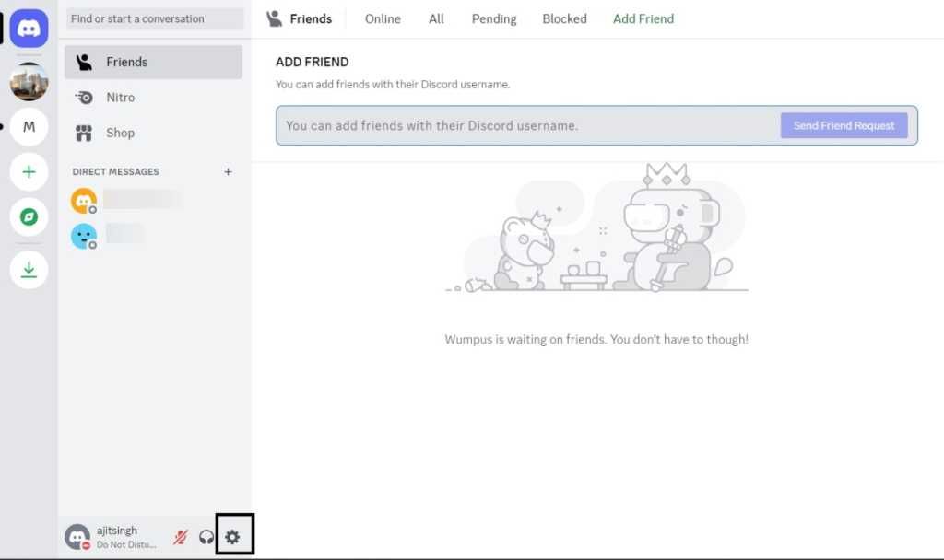
Task: View the Blocked users tab
Action: click(x=564, y=18)
